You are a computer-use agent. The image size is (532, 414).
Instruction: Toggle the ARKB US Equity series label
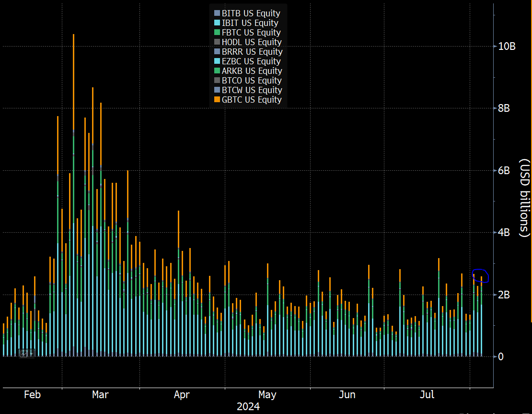pyautogui.click(x=252, y=71)
